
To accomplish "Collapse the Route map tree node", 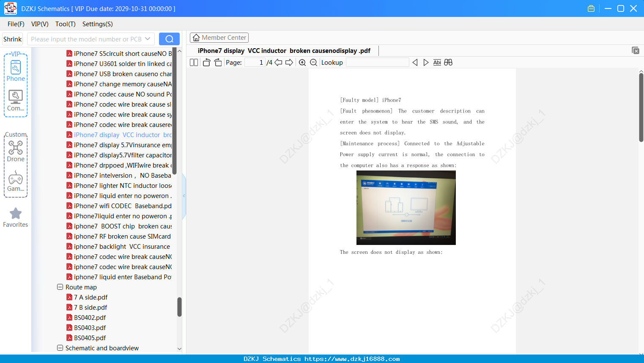I will pyautogui.click(x=60, y=287).
